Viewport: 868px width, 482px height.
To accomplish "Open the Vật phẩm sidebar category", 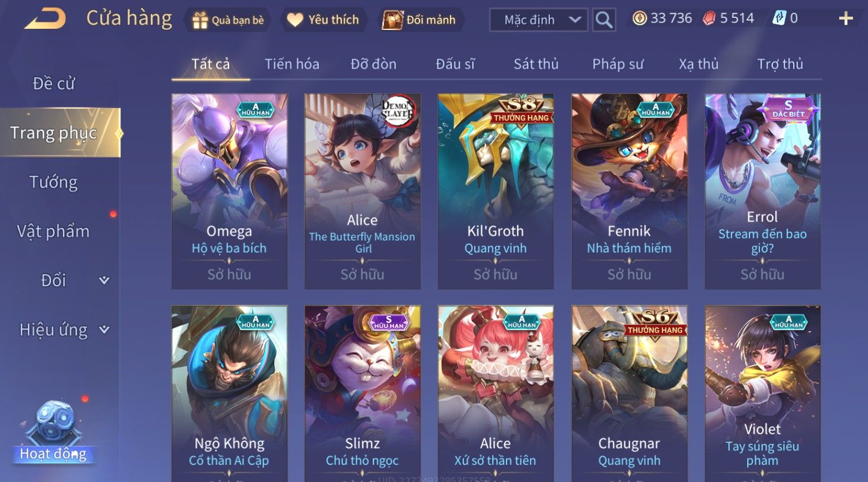I will (54, 231).
